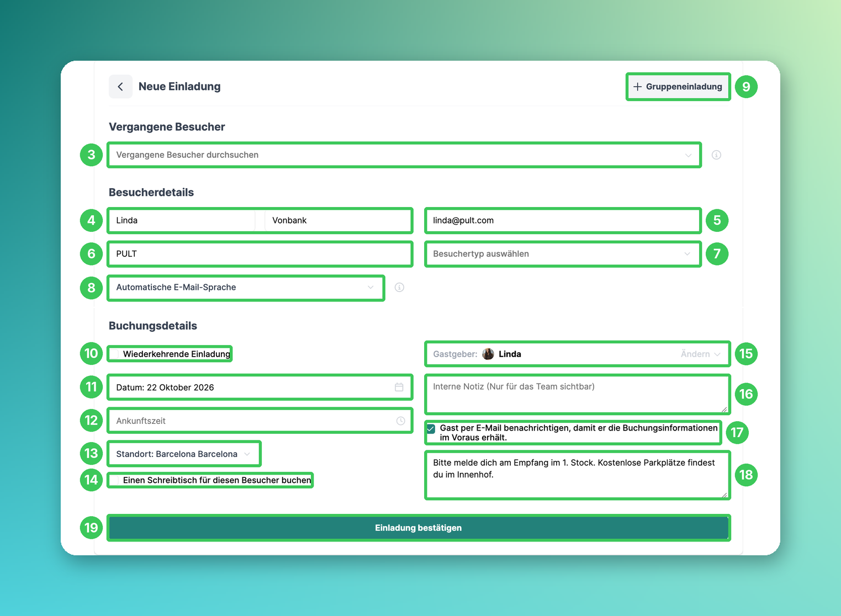841x616 pixels.
Task: Click the resize grip of Interne Notiz textarea
Action: (x=724, y=409)
